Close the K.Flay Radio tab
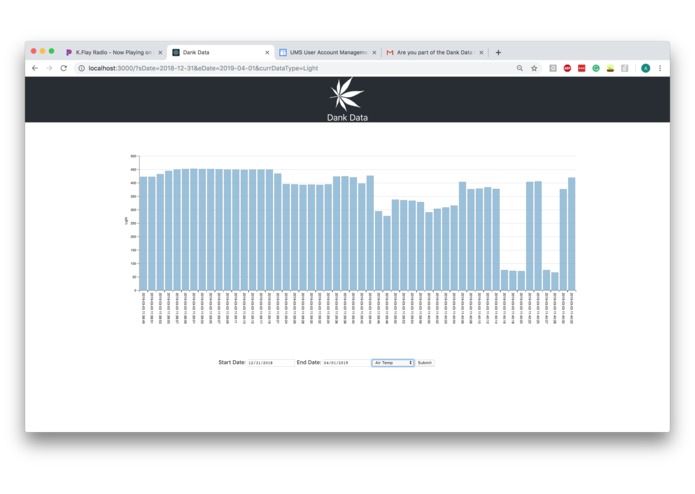 tap(160, 52)
